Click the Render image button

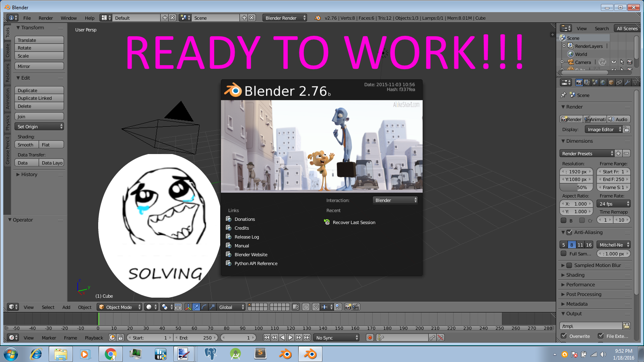[571, 119]
